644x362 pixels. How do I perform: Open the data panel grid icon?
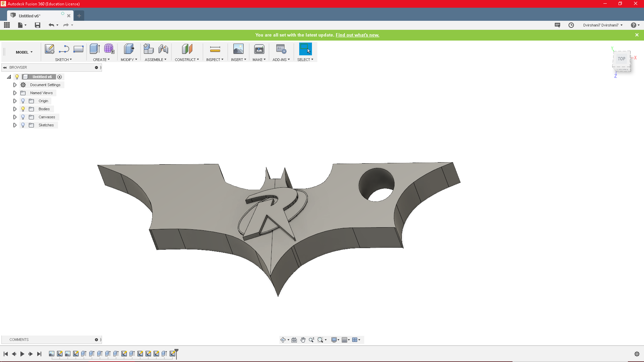tap(7, 25)
